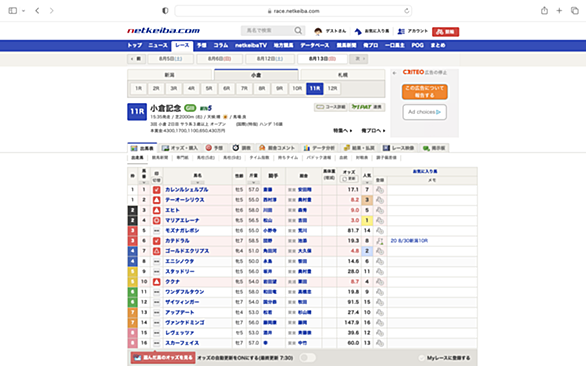Image resolution: width=586 pixels, height=366 pixels.
Task: Toggle the triangle mark for テーオーシリウス
Action: click(157, 200)
